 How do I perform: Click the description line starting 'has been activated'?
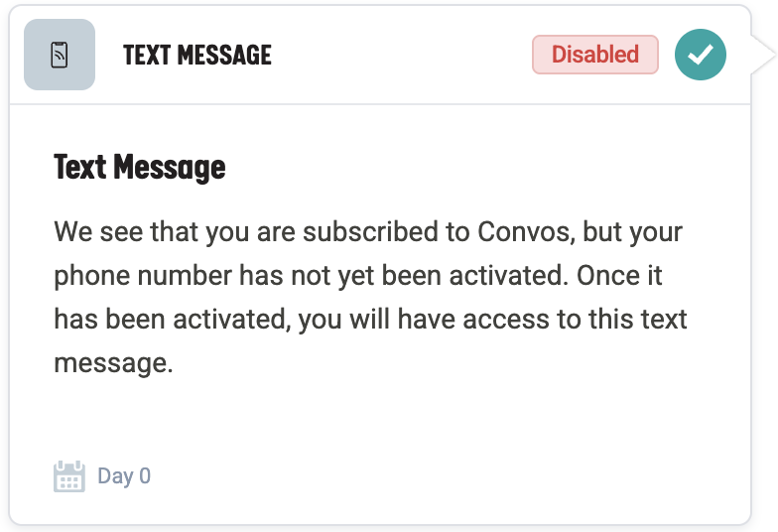coord(370,320)
